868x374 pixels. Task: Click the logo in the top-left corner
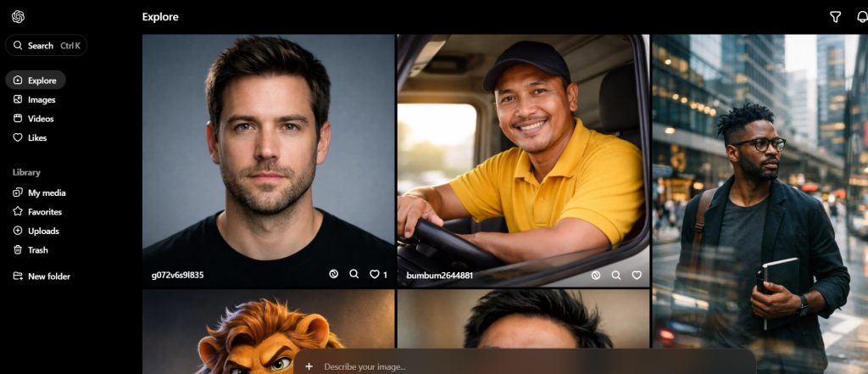[x=18, y=17]
